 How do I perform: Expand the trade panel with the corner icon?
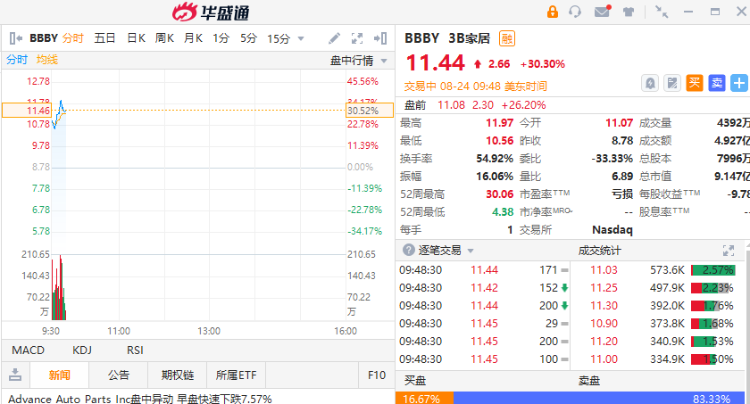[x=728, y=250]
